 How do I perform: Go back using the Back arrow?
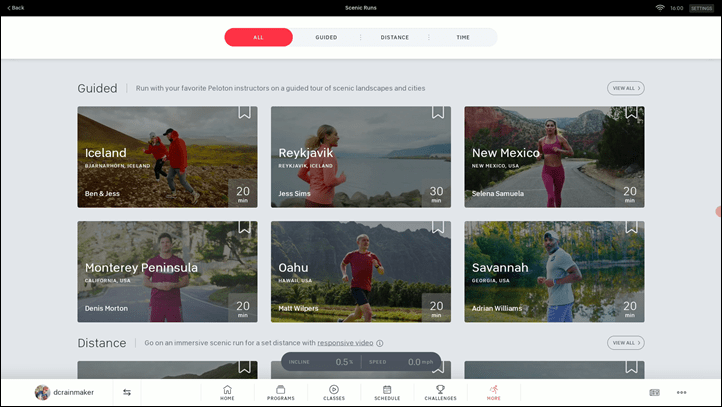(x=16, y=8)
